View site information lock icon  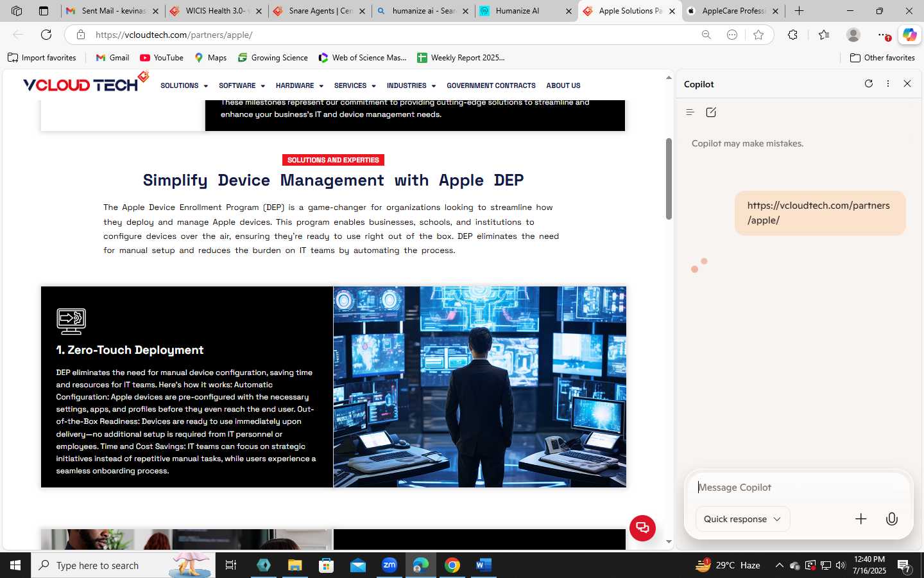tap(81, 35)
